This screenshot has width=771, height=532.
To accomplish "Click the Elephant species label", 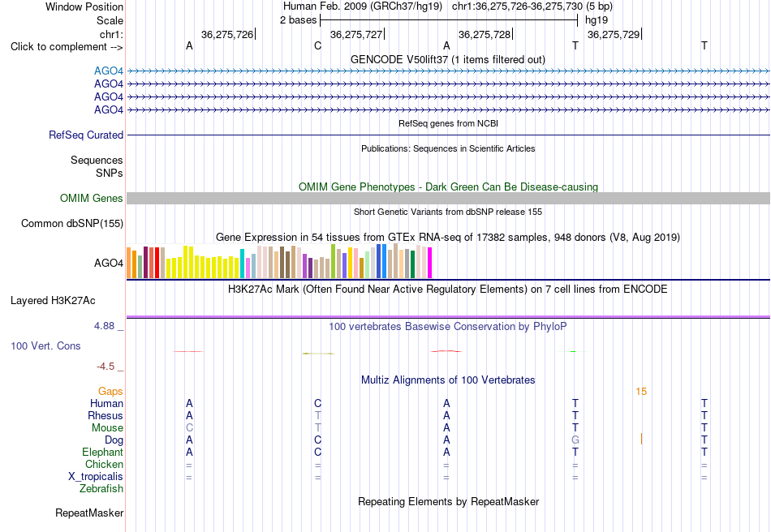I will (x=103, y=452).
